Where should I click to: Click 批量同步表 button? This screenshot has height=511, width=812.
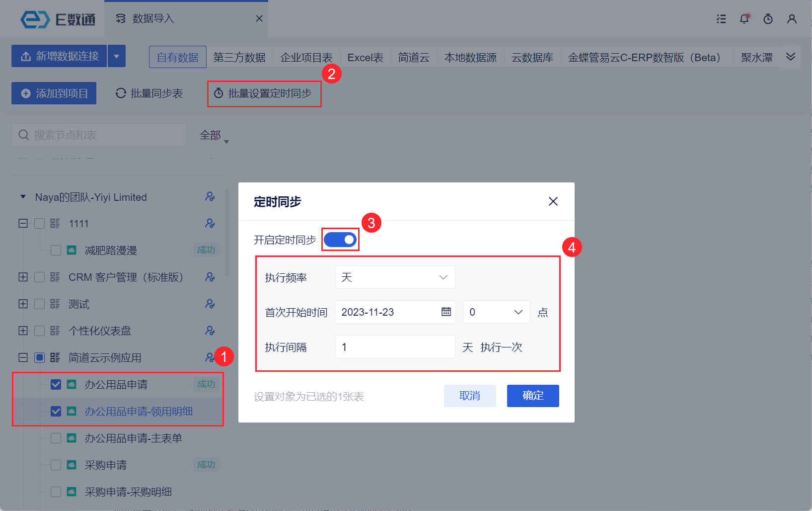pyautogui.click(x=149, y=93)
